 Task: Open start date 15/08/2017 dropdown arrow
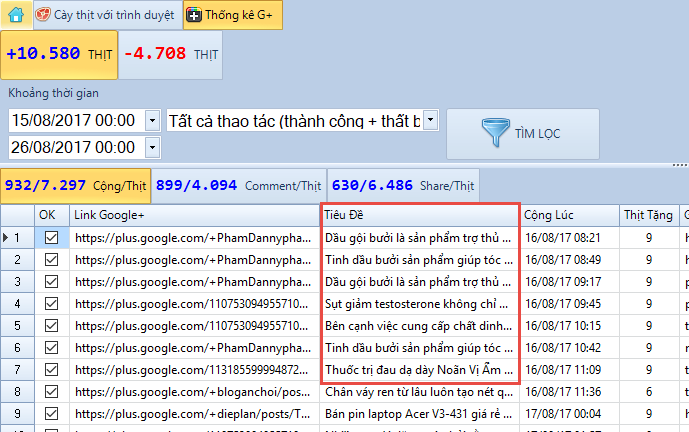pyautogui.click(x=152, y=120)
